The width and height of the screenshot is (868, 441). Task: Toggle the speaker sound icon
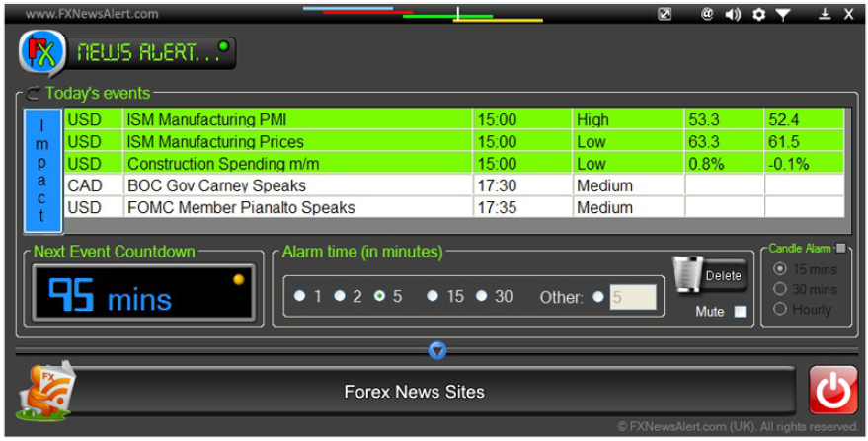tap(733, 15)
